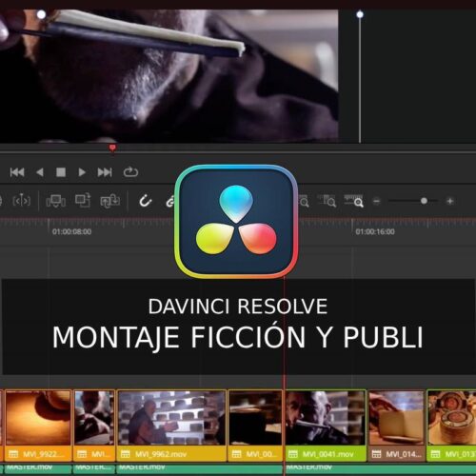Select the MVI_9922 clip in timeline
This screenshot has width=476, height=476.
[38, 426]
